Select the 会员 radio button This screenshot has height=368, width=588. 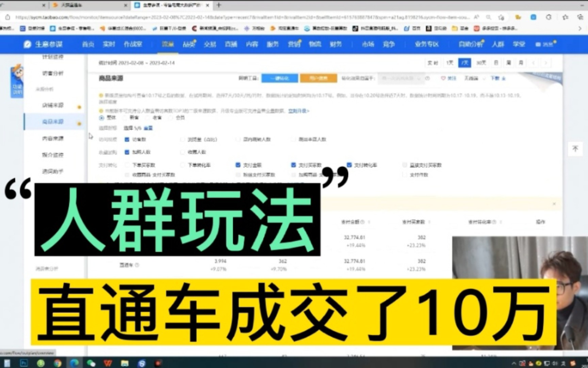pos(170,118)
